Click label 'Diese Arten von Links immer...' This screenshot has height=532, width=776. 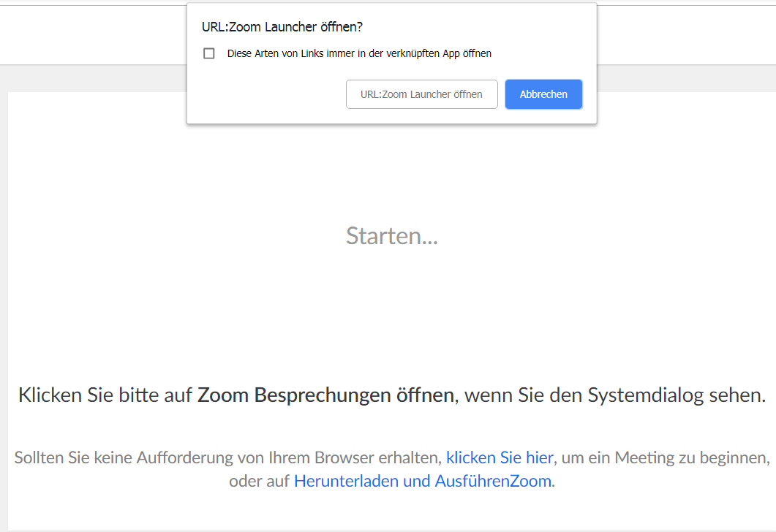359,53
